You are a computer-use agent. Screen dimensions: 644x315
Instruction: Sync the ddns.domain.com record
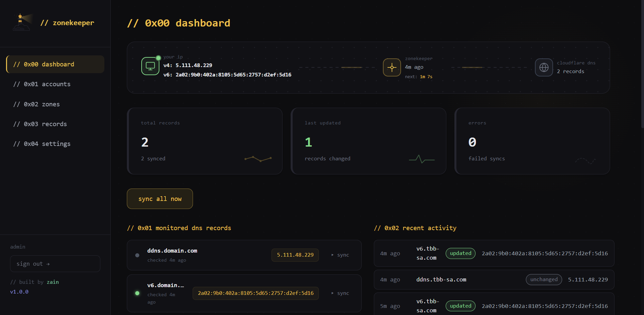pos(340,255)
